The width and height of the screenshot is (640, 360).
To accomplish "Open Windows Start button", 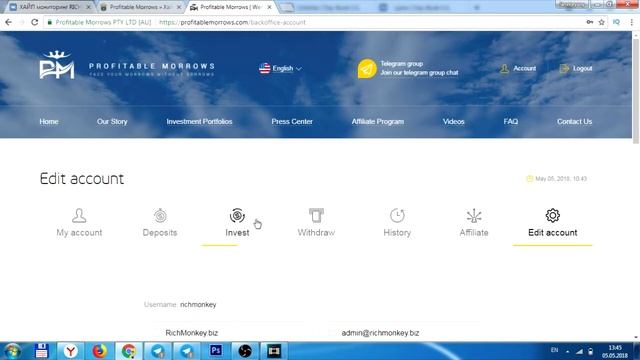I will coord(12,351).
